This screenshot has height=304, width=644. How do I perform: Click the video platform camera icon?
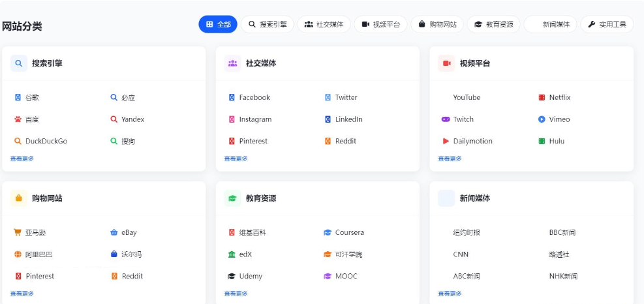[446, 63]
